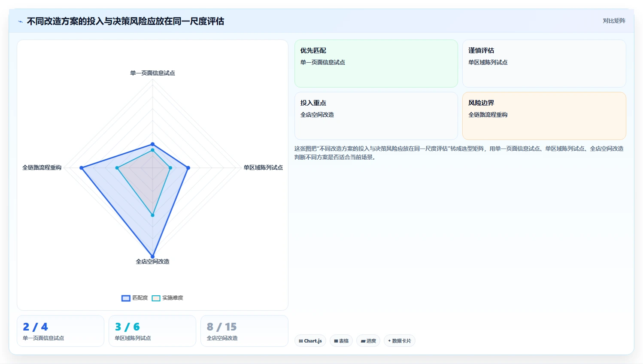Toggle the 匹配度 legend series

click(135, 298)
